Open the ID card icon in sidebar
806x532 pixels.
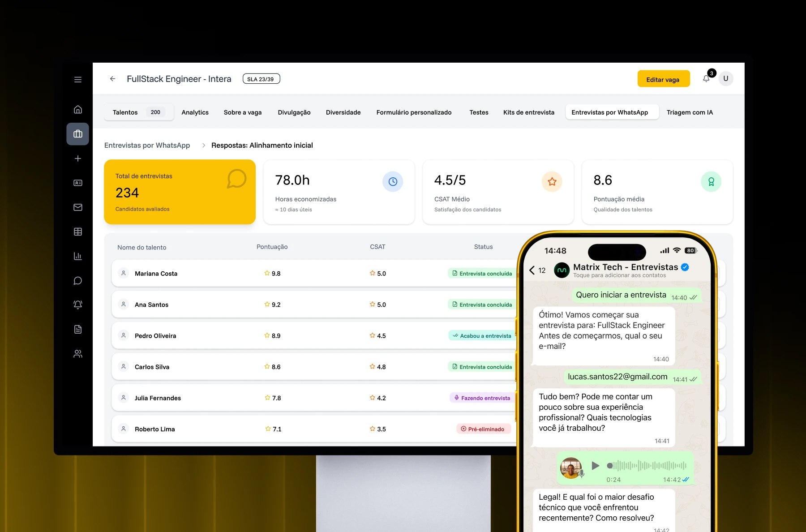(x=78, y=183)
